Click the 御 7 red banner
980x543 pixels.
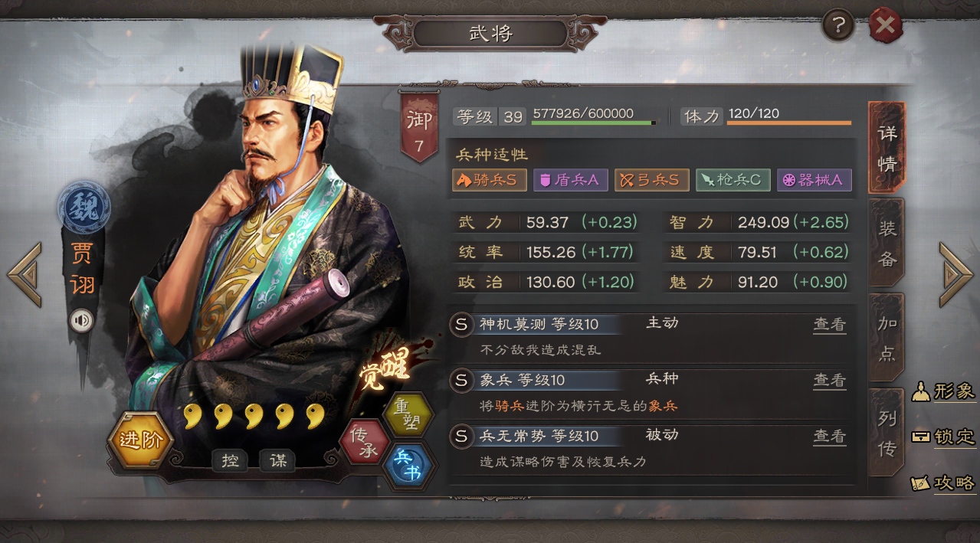point(419,127)
